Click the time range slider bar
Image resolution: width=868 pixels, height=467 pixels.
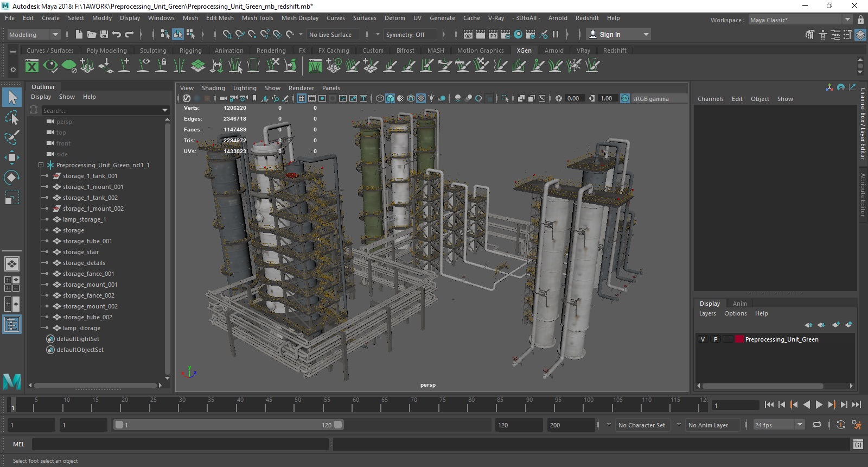(x=228, y=425)
